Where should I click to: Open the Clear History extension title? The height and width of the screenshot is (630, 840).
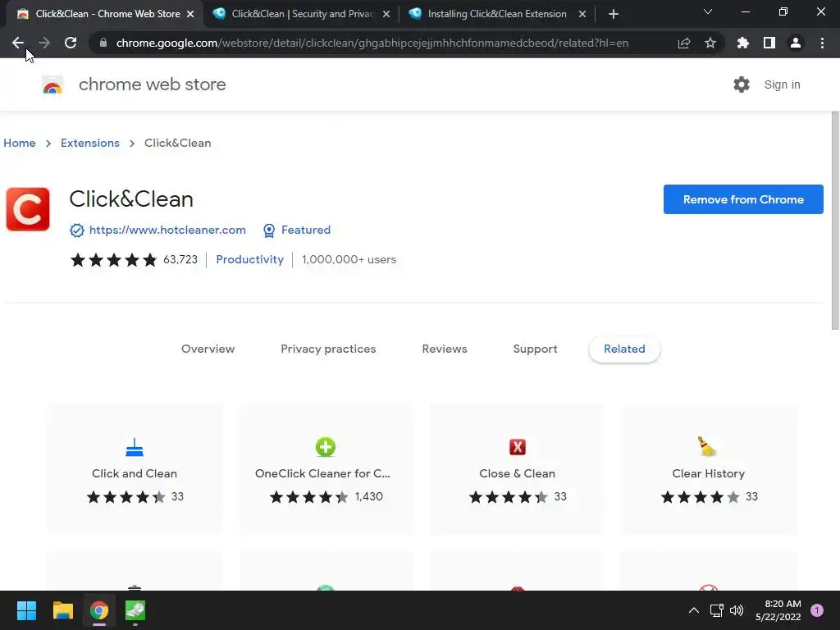coord(708,473)
